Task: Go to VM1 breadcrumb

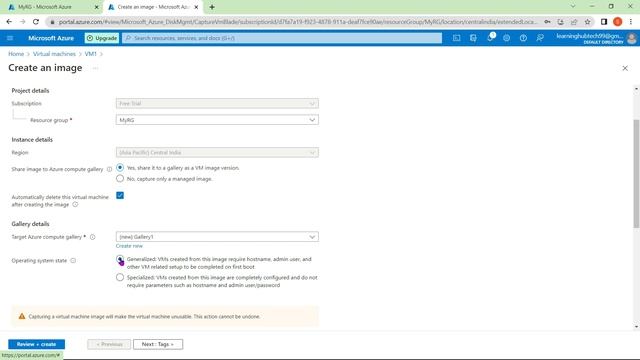Action: (x=91, y=54)
